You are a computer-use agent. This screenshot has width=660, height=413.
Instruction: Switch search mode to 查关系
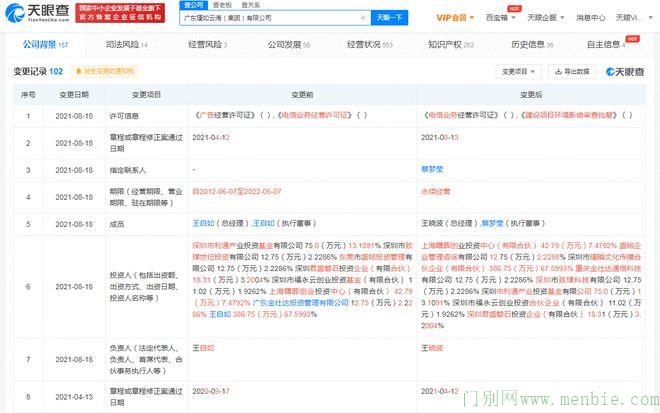264,4
